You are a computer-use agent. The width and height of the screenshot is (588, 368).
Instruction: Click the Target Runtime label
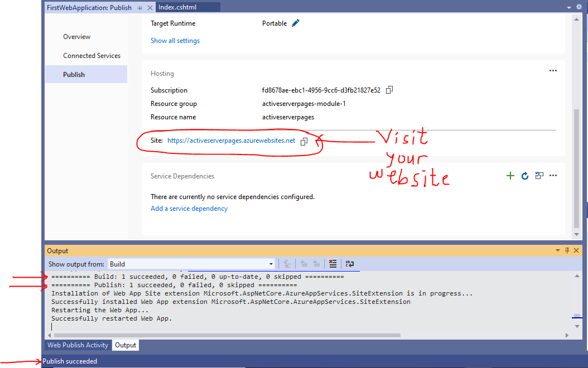click(x=173, y=23)
